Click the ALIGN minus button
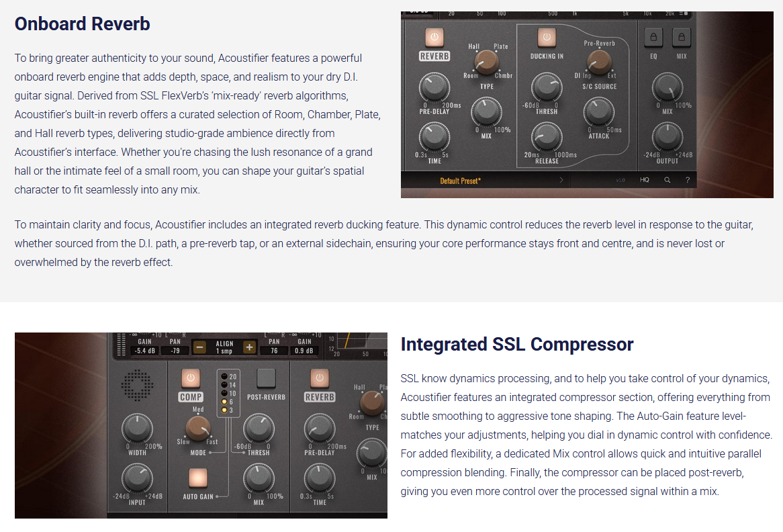The width and height of the screenshot is (783, 532). click(x=199, y=347)
